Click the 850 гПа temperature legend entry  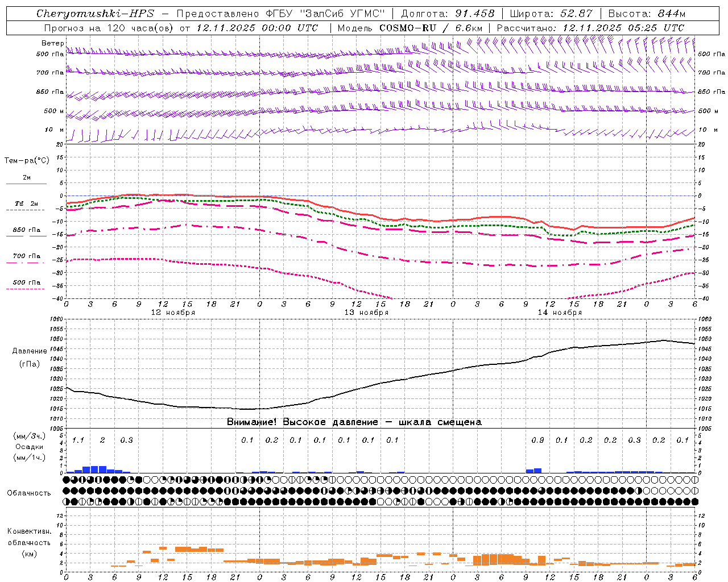click(x=27, y=230)
